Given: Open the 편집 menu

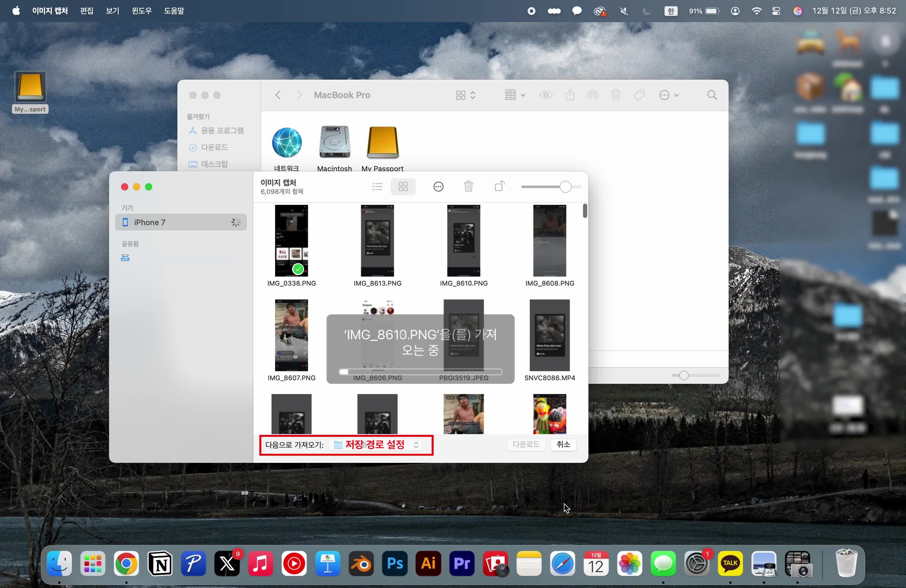Looking at the screenshot, I should point(87,11).
